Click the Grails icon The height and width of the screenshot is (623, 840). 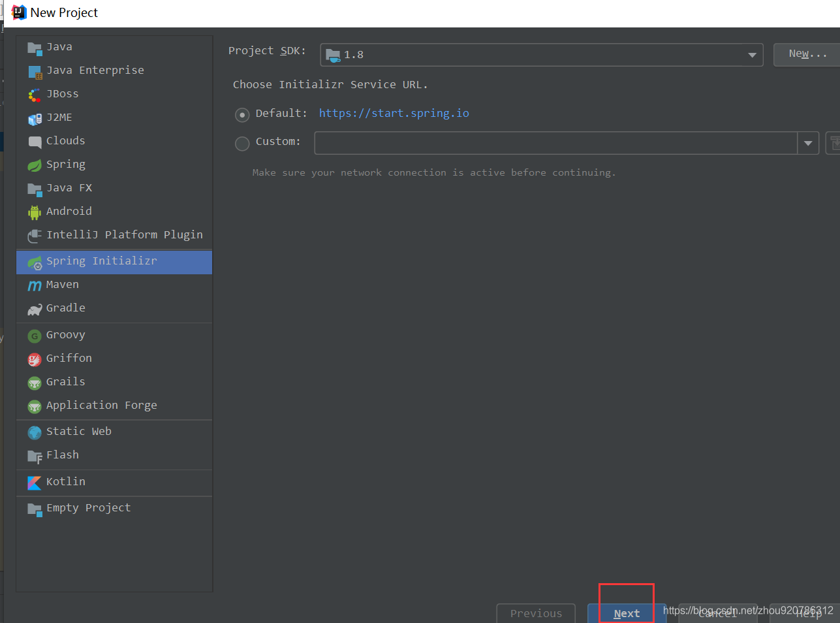tap(35, 383)
